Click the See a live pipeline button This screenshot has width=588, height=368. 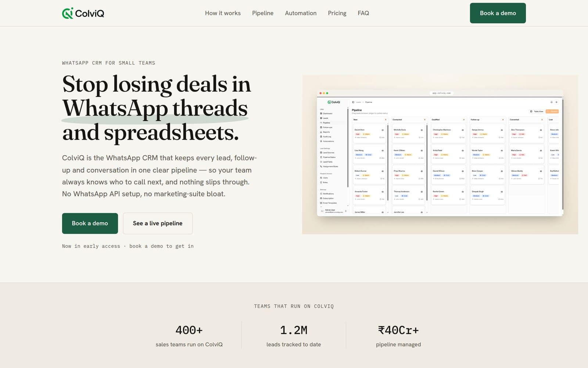pos(158,223)
